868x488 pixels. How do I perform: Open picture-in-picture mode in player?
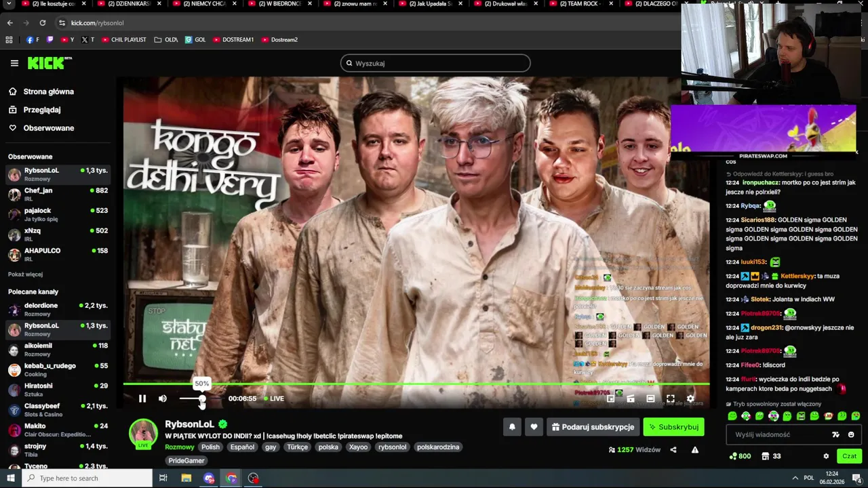pos(610,399)
